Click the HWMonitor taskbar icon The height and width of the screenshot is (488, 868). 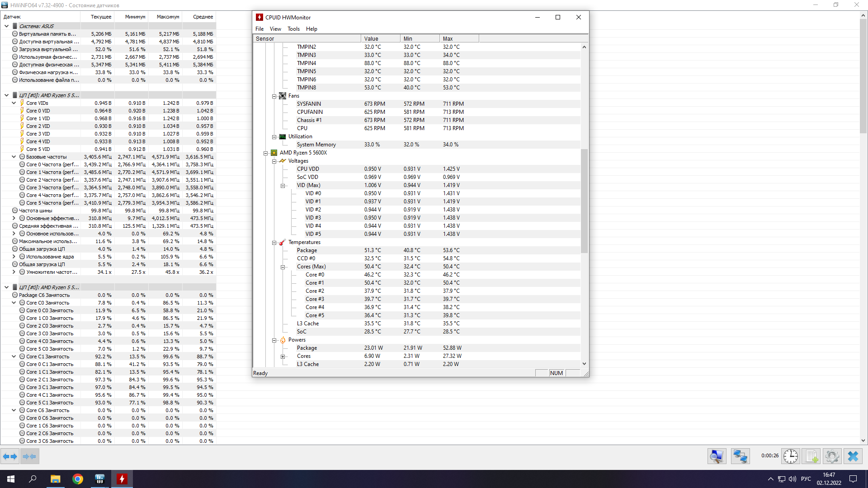[x=122, y=479]
